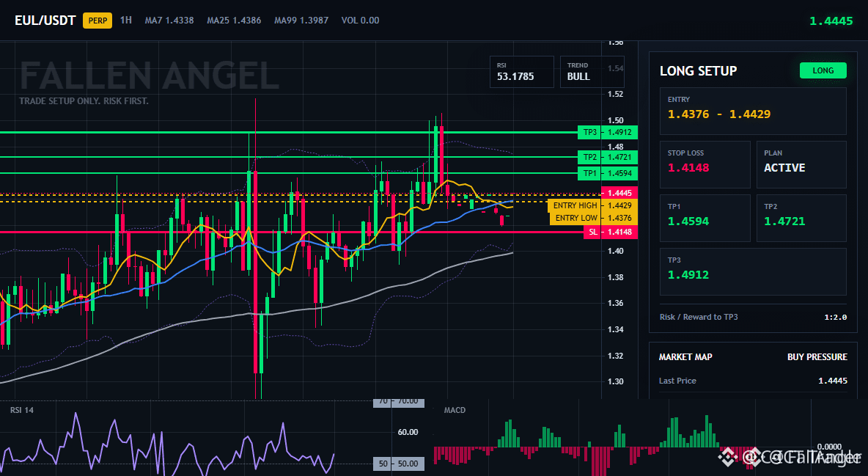Click the TP2 1.4721 card in panel

(801, 218)
